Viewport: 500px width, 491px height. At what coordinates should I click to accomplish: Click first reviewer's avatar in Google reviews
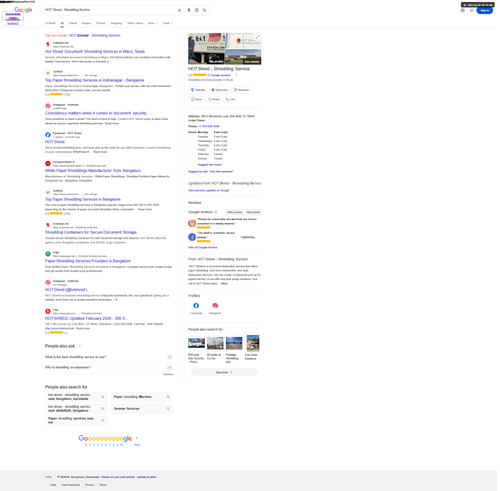coord(192,223)
